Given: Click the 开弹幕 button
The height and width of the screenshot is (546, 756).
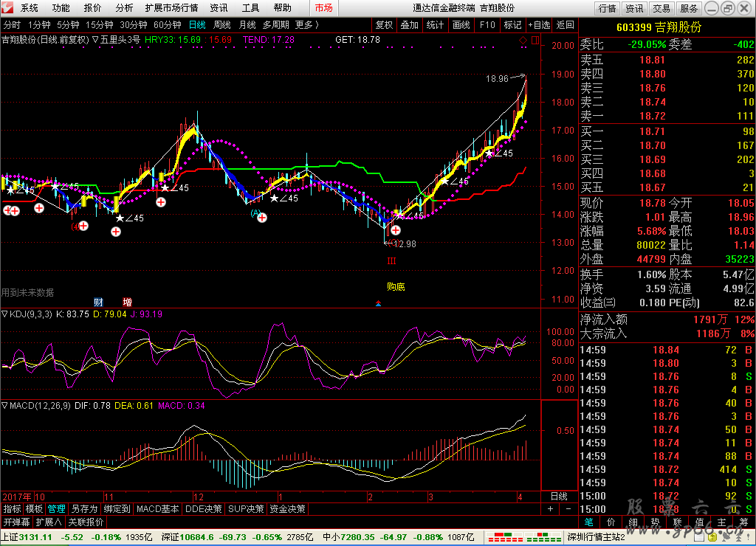Looking at the screenshot, I should [16, 522].
